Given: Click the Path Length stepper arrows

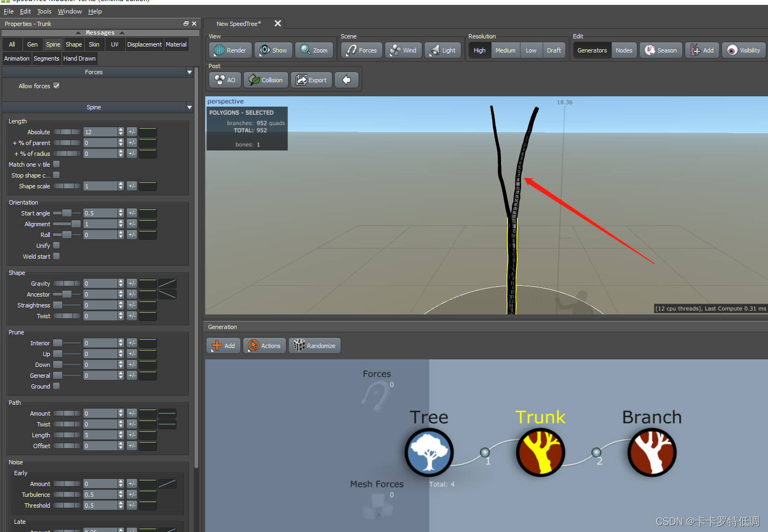Looking at the screenshot, I should (121, 435).
